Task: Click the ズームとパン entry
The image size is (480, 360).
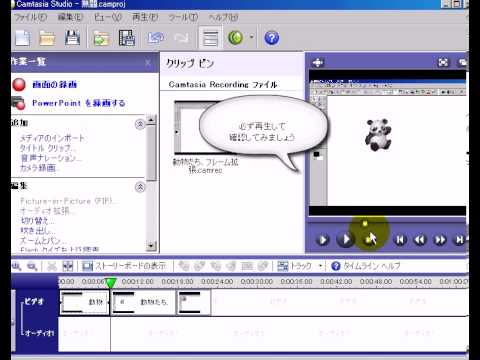Action: (42, 241)
